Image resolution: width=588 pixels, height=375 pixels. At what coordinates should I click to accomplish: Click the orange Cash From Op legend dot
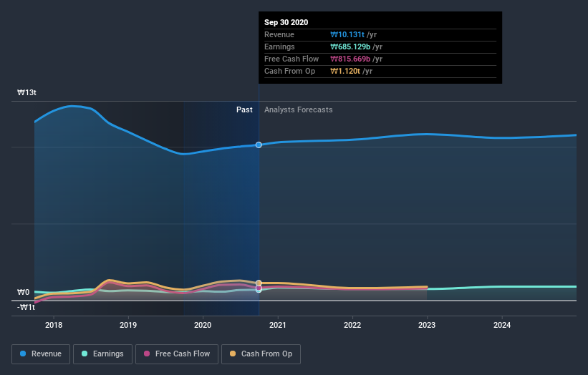(x=233, y=354)
